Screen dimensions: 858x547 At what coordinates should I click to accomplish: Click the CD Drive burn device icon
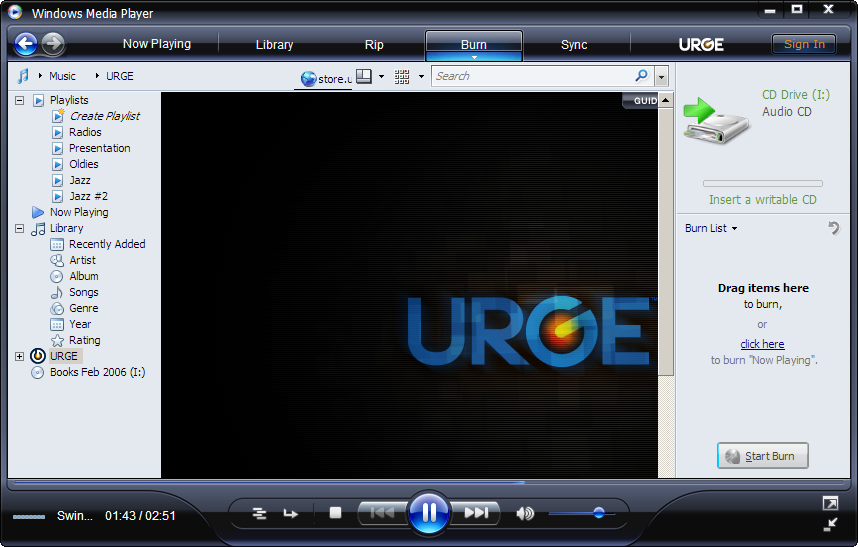tap(716, 120)
